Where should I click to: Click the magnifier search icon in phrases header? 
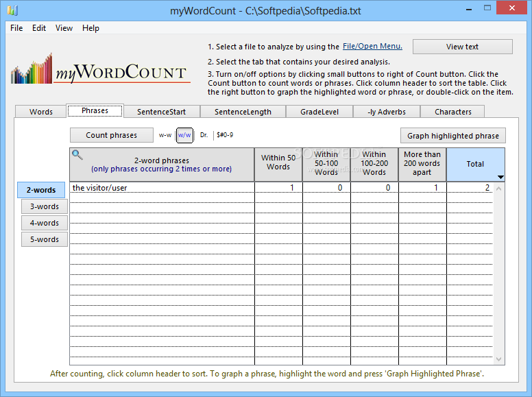click(x=77, y=155)
